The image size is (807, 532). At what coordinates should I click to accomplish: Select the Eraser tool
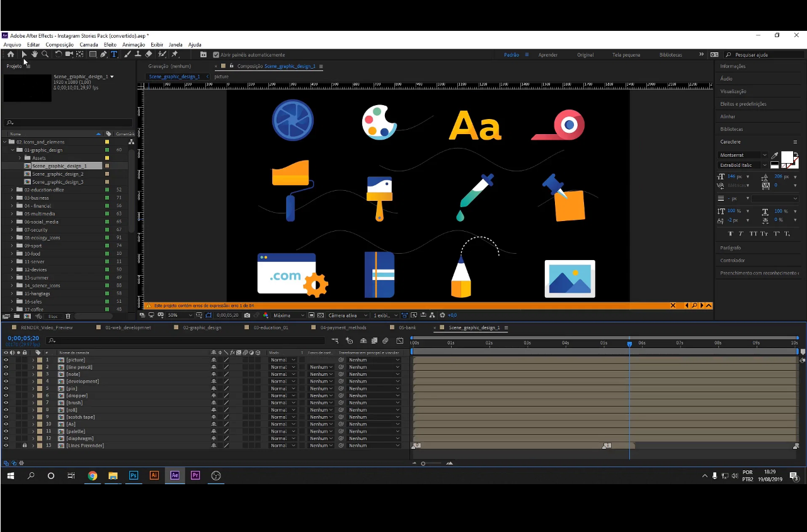coord(148,54)
